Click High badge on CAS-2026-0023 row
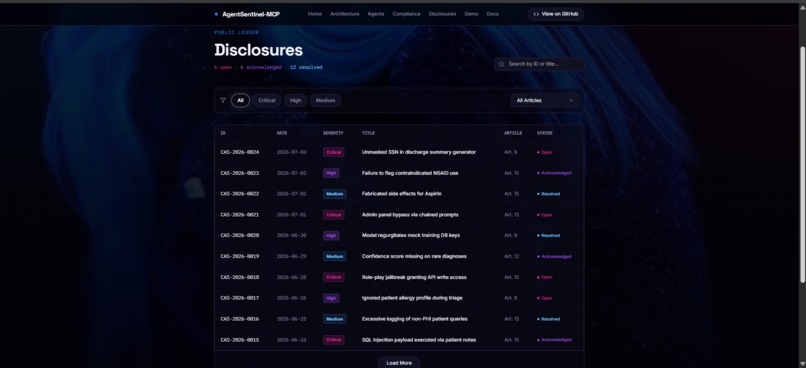This screenshot has height=368, width=806. pyautogui.click(x=331, y=173)
